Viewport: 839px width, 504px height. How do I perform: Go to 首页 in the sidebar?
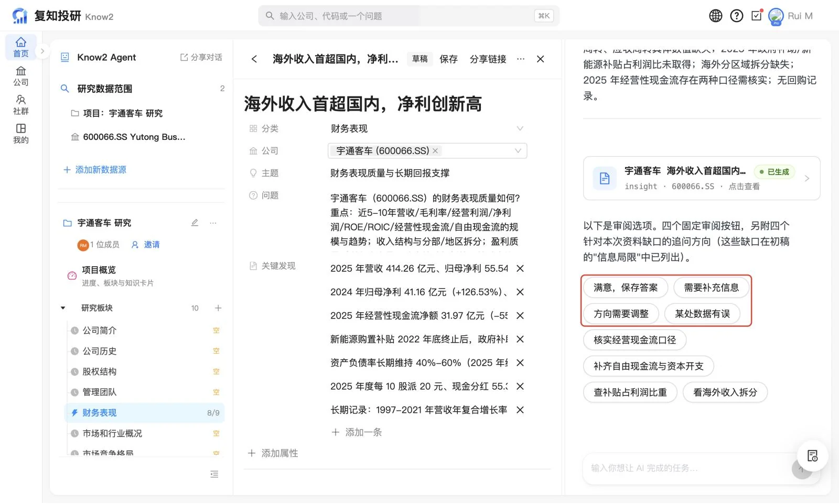[x=21, y=47]
